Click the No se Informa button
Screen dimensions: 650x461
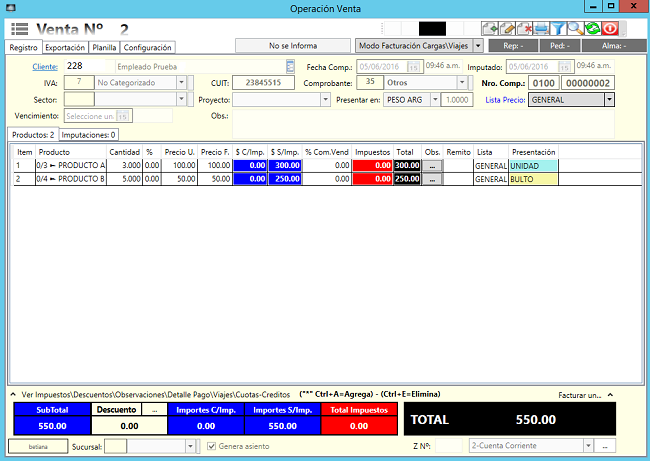[293, 46]
